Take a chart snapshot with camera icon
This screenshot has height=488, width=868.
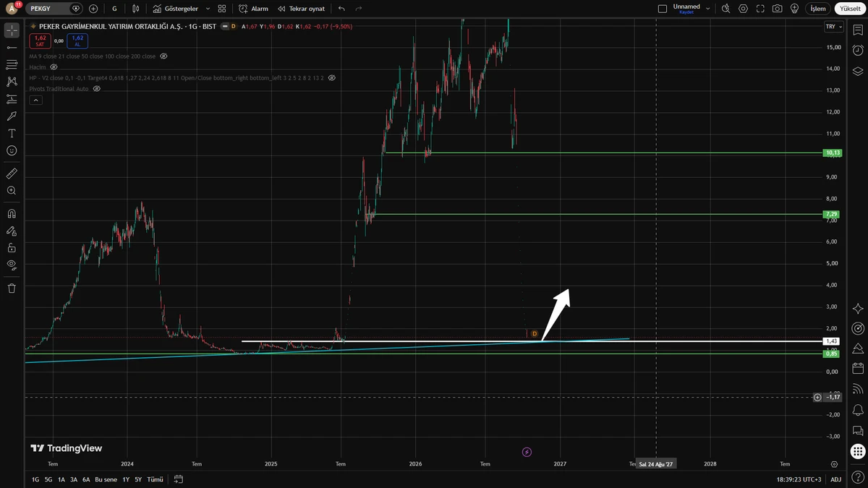click(777, 9)
